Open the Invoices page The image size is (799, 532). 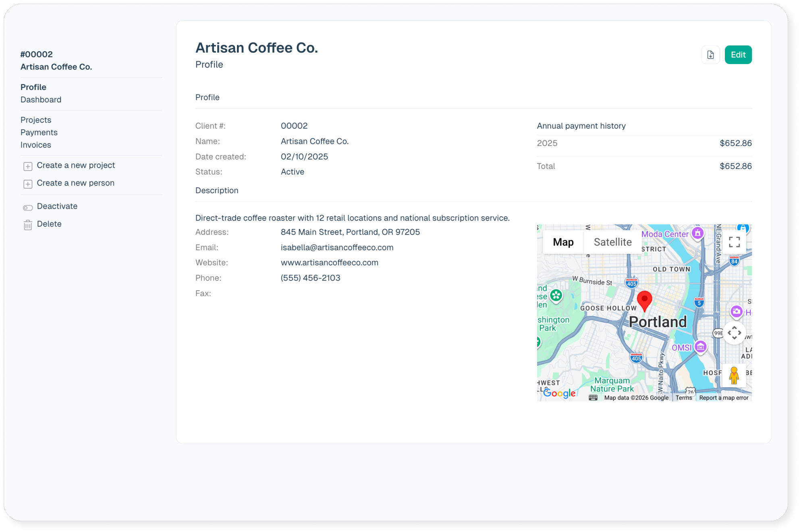(36, 145)
